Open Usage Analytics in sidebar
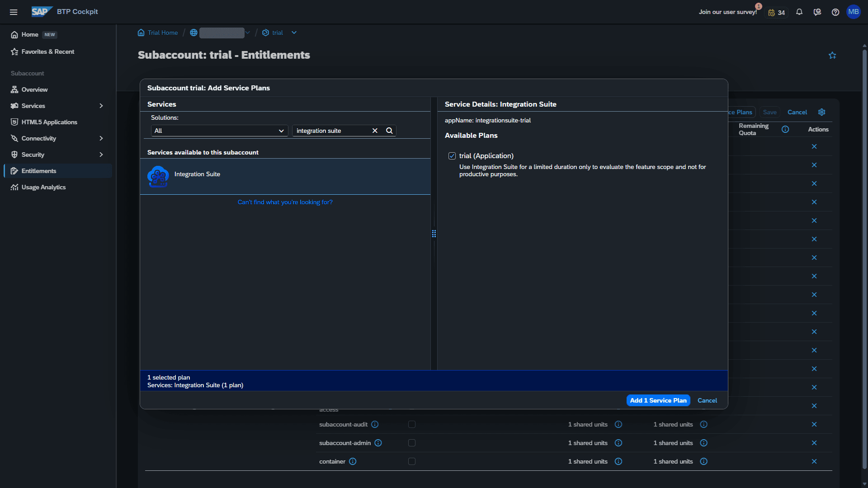 click(x=43, y=187)
